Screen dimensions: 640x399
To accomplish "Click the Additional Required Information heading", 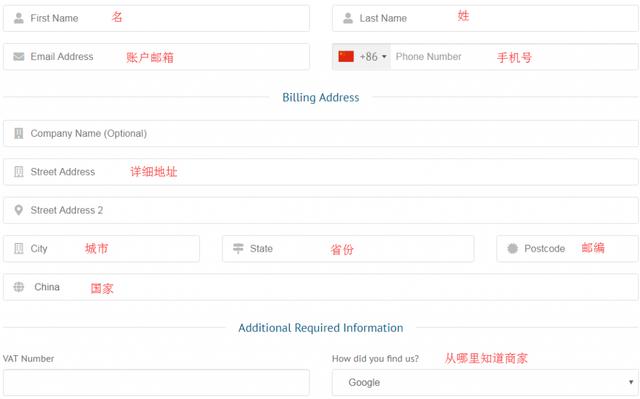I will click(321, 328).
